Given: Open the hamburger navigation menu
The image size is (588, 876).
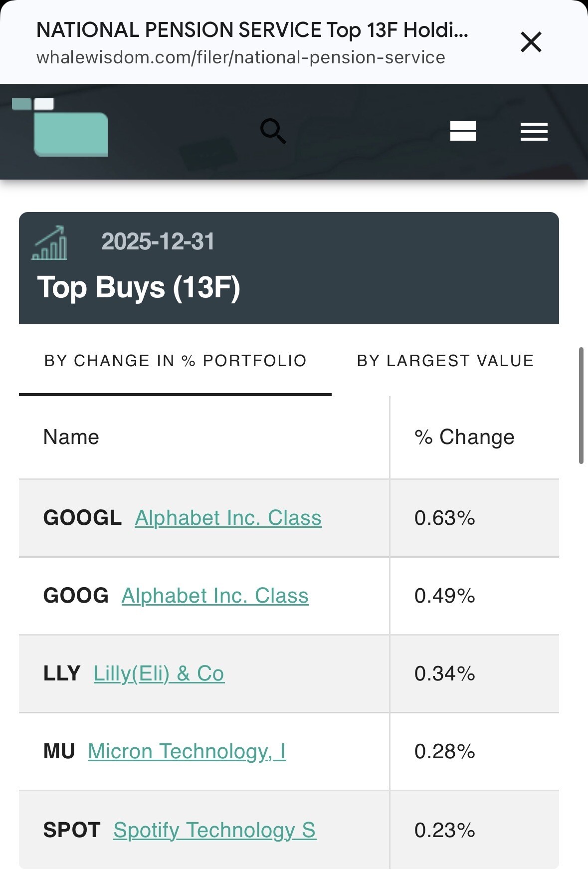Looking at the screenshot, I should (x=534, y=132).
